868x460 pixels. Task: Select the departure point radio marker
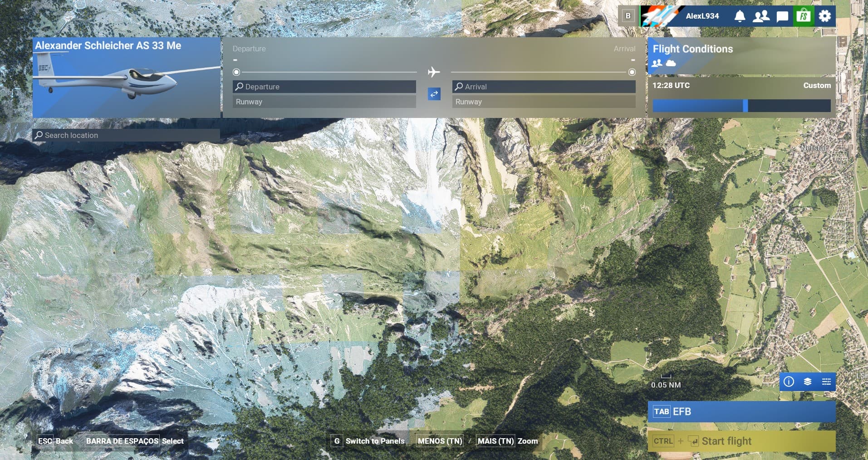pyautogui.click(x=236, y=72)
